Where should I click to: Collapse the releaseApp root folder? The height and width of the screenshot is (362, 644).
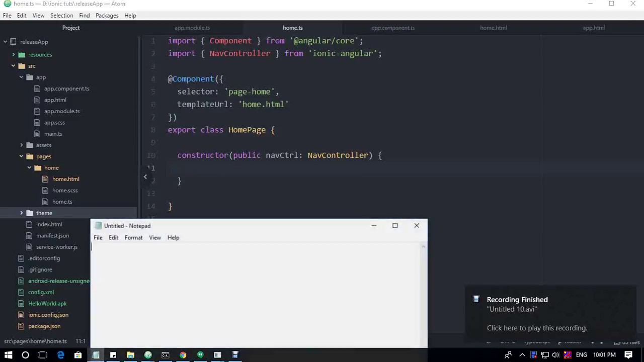click(6, 42)
